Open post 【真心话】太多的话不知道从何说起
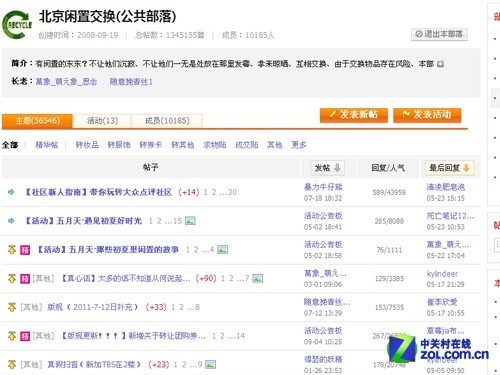 [125, 278]
